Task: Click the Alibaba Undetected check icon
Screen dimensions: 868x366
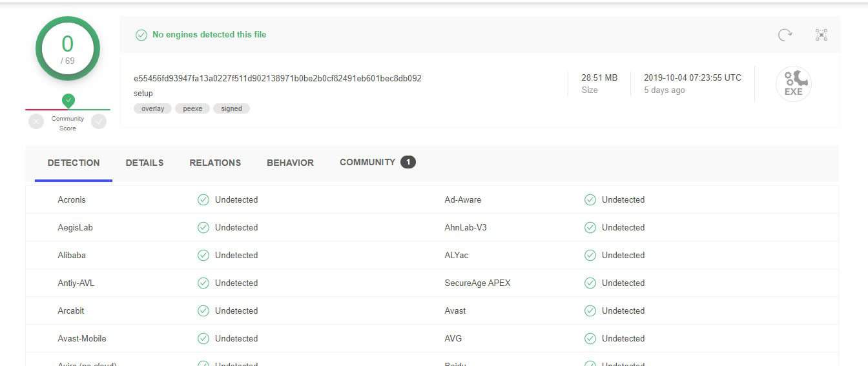Action: coord(203,255)
